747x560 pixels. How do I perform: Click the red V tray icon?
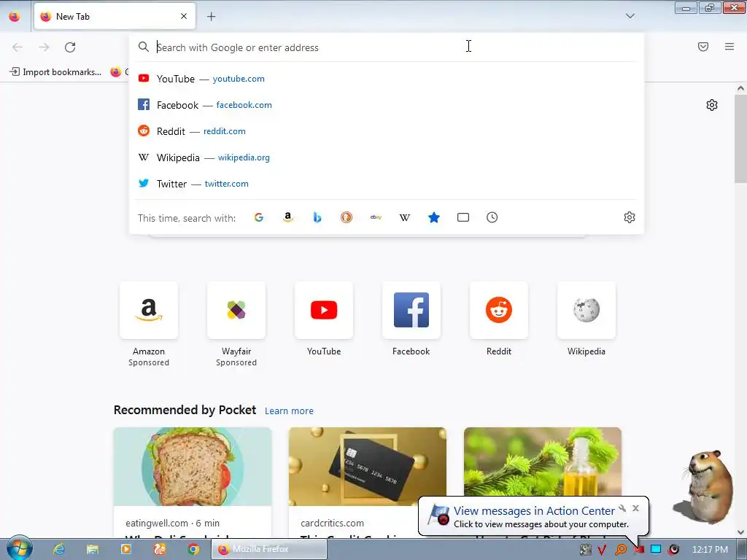click(x=602, y=550)
